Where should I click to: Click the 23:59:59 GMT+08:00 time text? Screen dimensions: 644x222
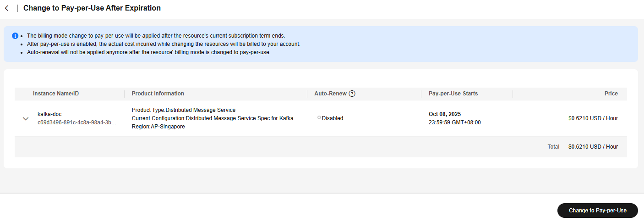pyautogui.click(x=455, y=122)
